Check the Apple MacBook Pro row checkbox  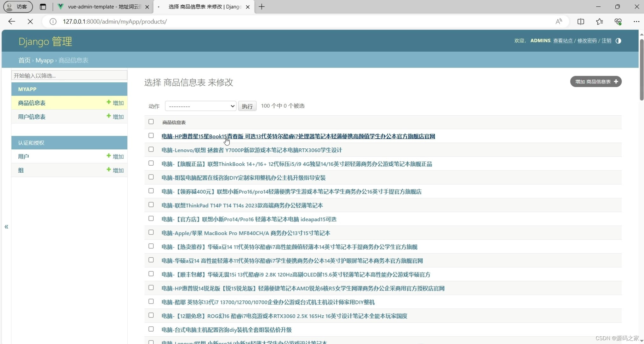[151, 233]
